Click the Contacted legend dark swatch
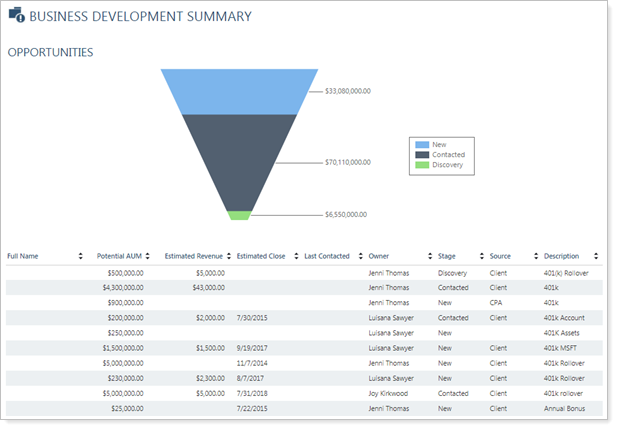The image size is (617, 429). coord(422,155)
